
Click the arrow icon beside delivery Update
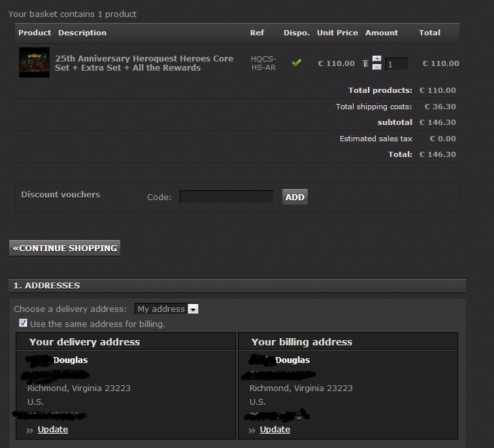31,430
